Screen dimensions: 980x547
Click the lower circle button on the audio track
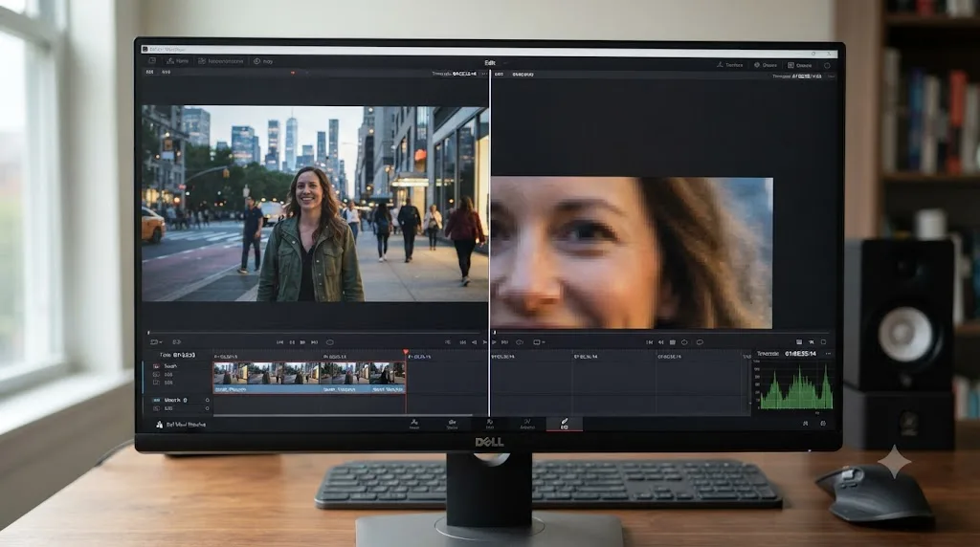(207, 408)
